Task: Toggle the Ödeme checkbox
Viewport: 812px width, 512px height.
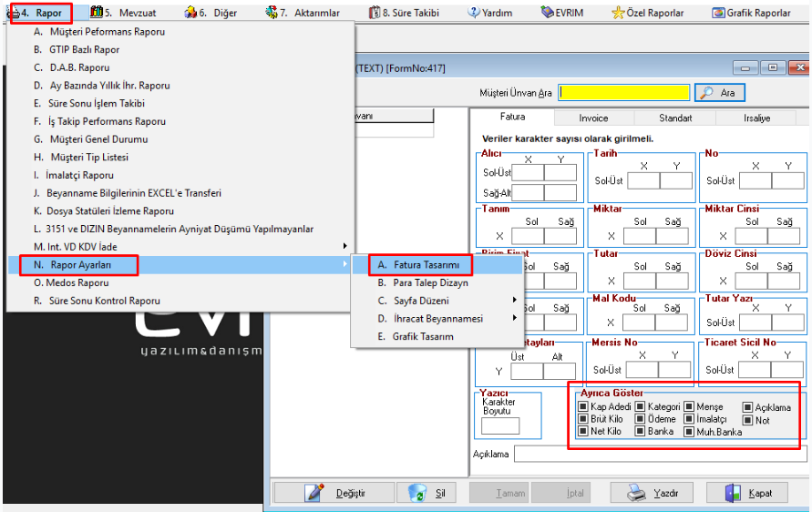Action: 640,418
